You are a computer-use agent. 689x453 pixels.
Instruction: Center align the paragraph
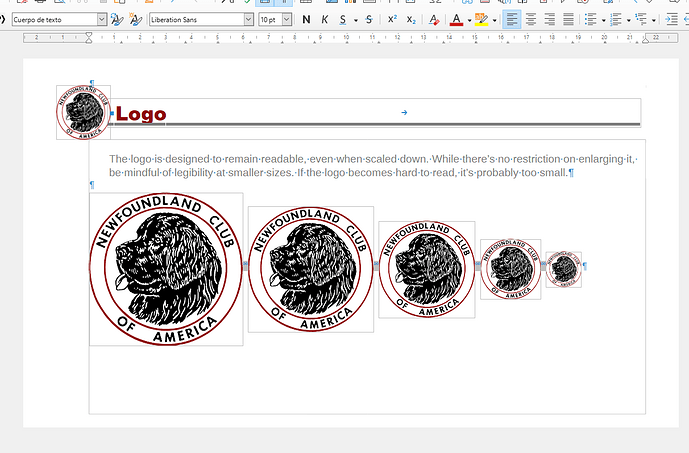coord(531,19)
